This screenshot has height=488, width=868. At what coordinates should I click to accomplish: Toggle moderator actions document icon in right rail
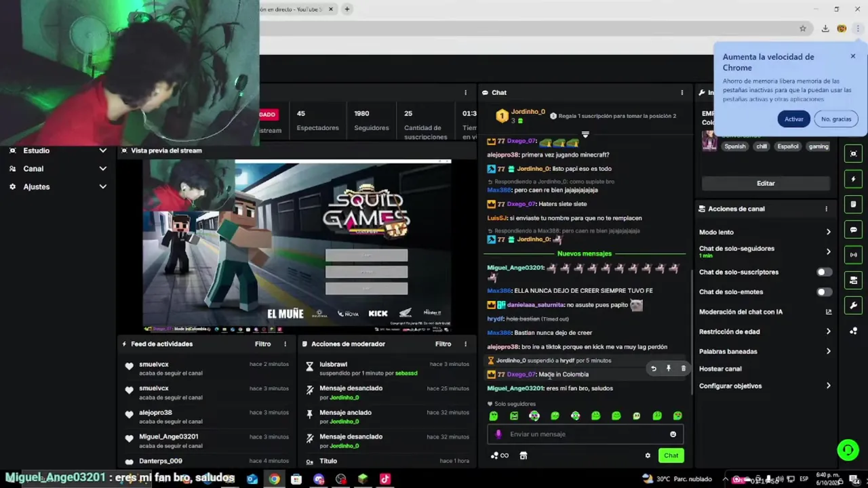[853, 204]
